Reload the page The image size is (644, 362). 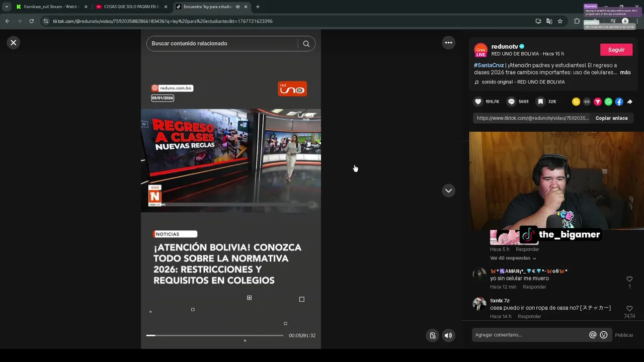(x=31, y=21)
